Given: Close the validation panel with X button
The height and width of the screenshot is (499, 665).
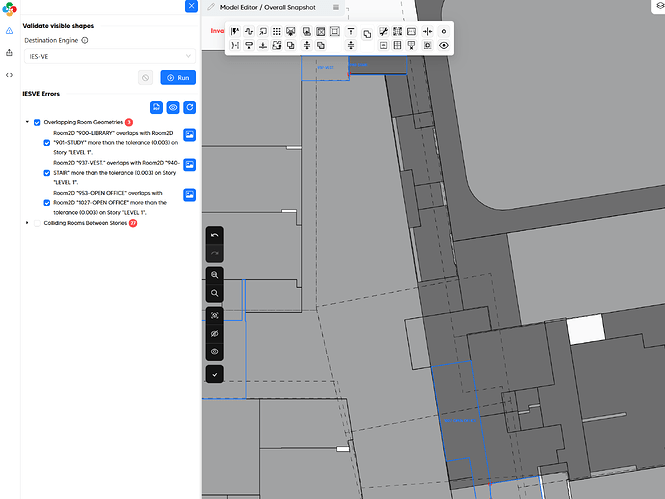Looking at the screenshot, I should point(191,7).
